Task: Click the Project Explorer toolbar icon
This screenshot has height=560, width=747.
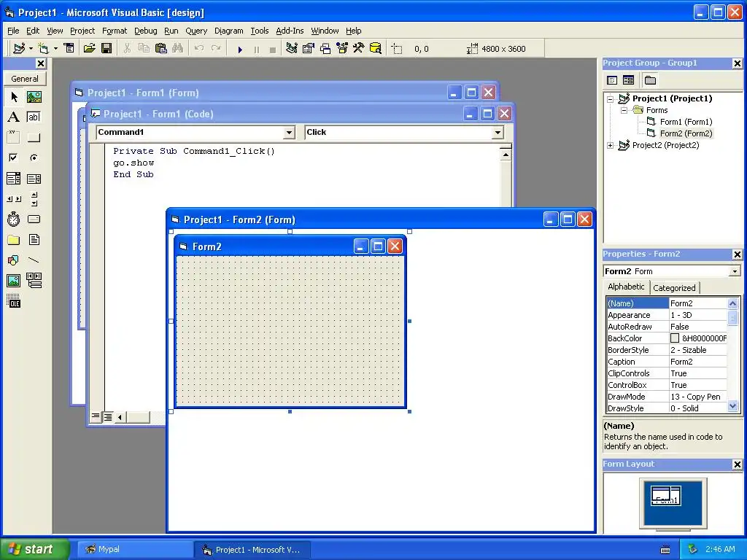Action: click(292, 49)
